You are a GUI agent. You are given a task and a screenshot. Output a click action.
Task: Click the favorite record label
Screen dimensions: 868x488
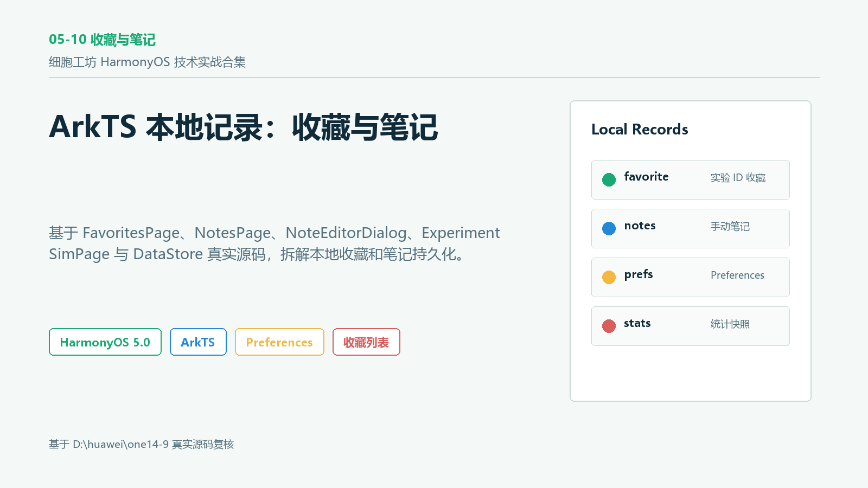[x=646, y=177]
